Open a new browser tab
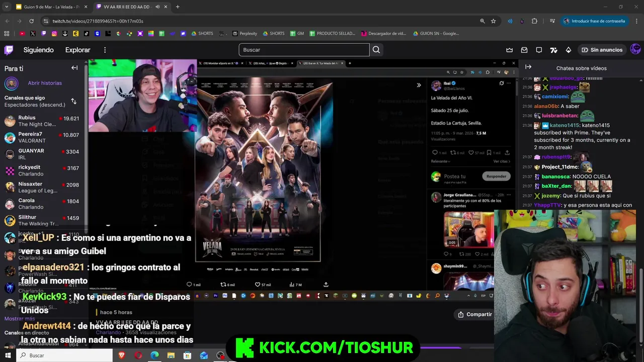The height and width of the screenshot is (362, 644). (x=178, y=7)
